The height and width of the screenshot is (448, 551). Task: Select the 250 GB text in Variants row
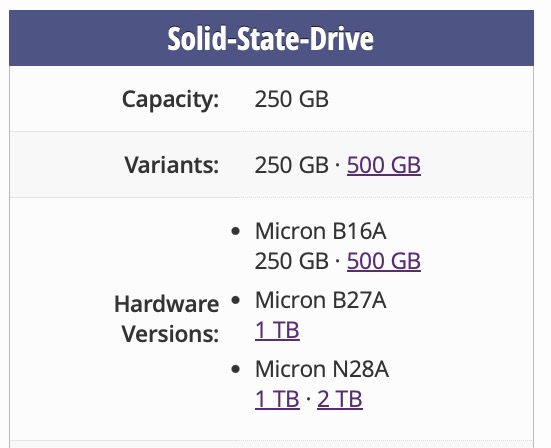292,165
